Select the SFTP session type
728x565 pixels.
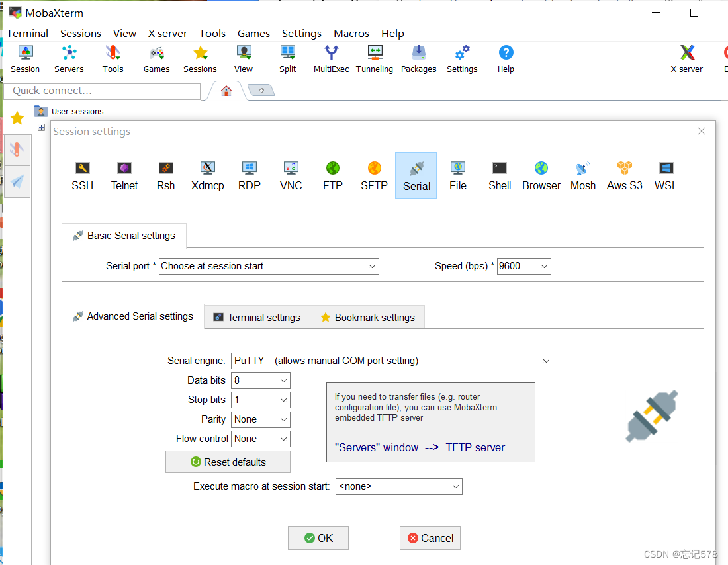click(374, 175)
